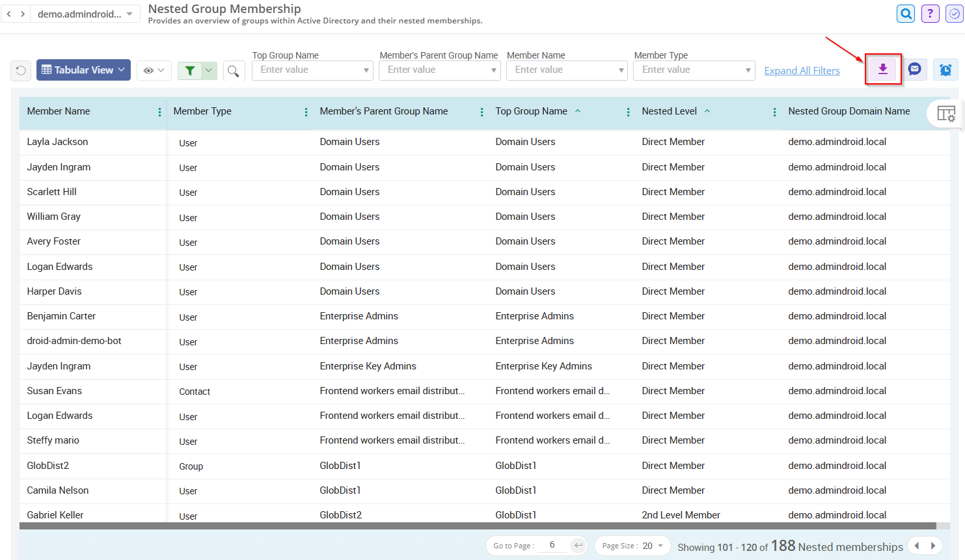Open the help question mark icon
Image resolution: width=965 pixels, height=560 pixels.
tap(930, 13)
